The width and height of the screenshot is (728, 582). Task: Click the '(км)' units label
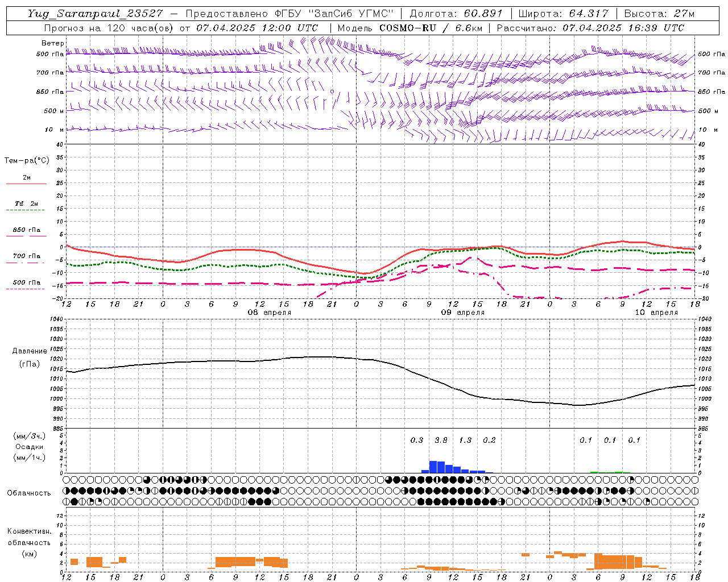[29, 554]
